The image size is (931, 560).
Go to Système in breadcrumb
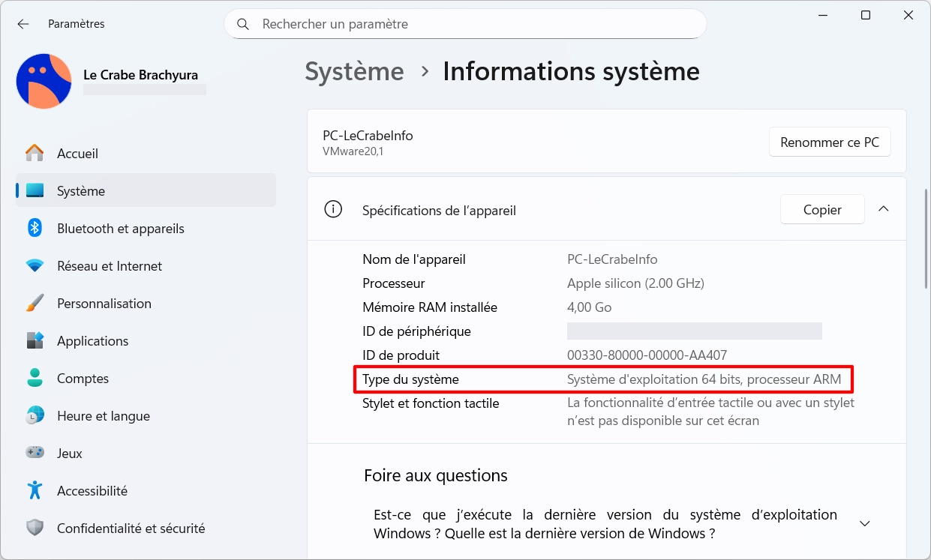point(354,72)
